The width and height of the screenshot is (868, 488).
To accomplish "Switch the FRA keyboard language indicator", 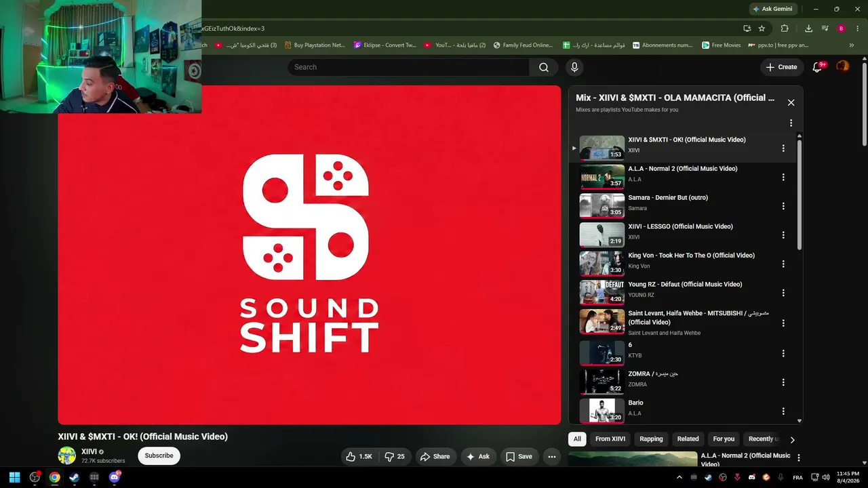I will [x=797, y=477].
